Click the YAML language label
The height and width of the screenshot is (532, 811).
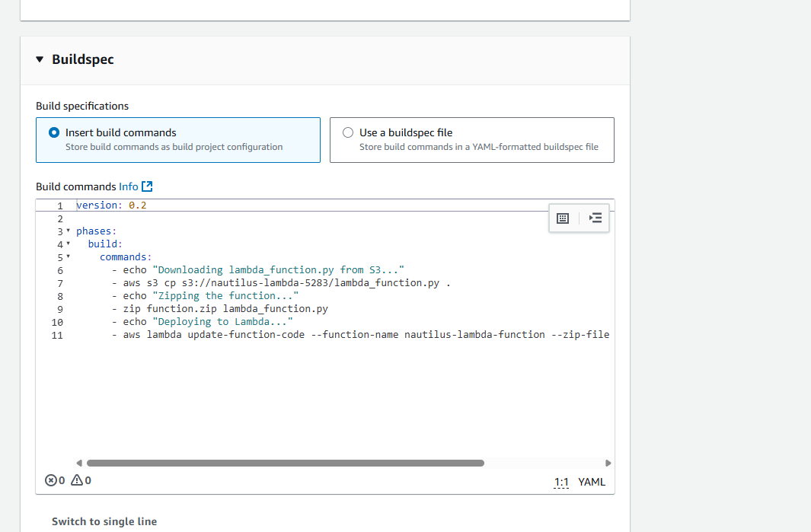tap(592, 482)
